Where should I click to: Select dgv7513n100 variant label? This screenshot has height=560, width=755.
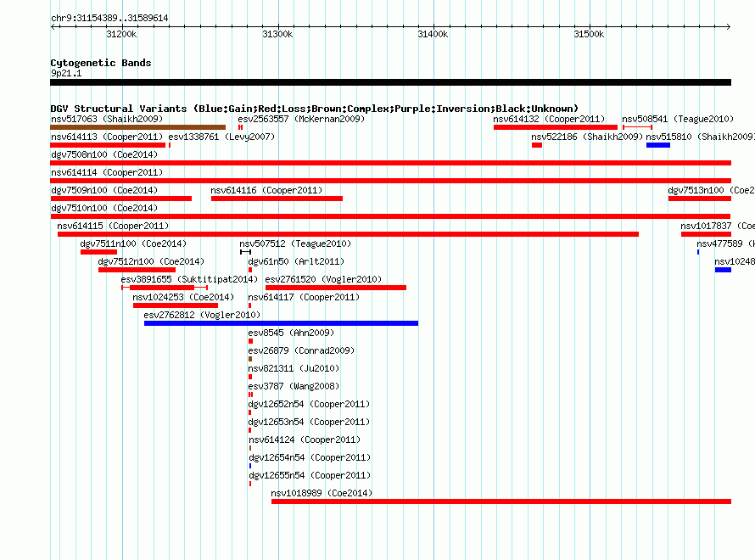(711, 190)
